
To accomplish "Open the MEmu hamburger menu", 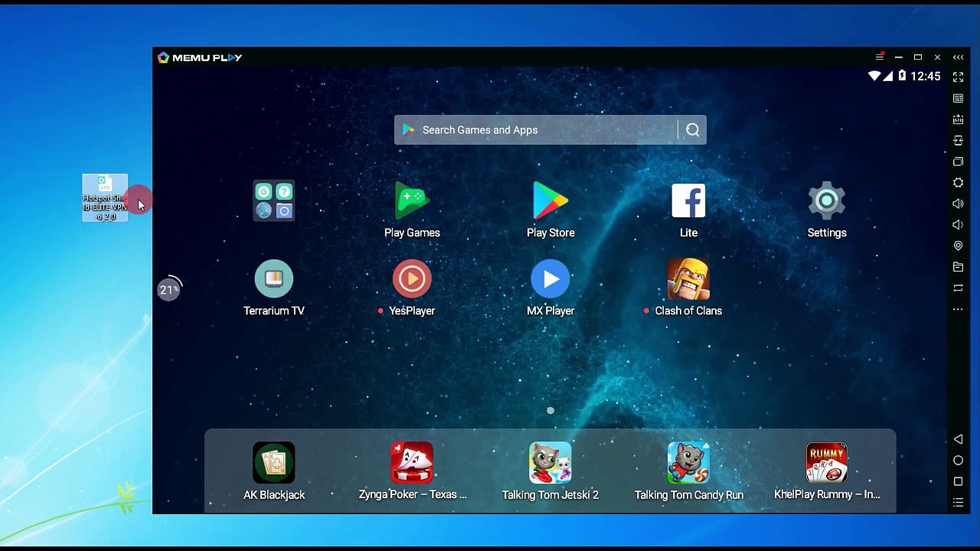I will pyautogui.click(x=880, y=57).
